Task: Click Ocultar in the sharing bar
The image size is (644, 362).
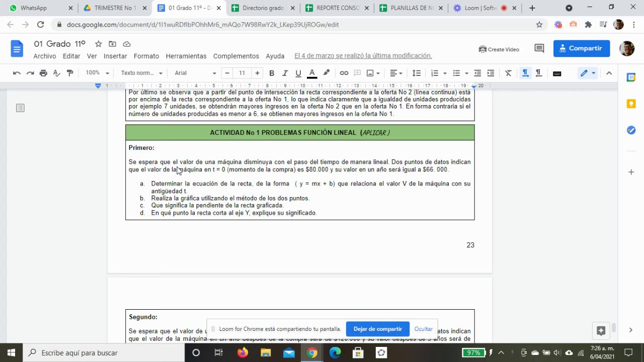Action: pos(424,329)
